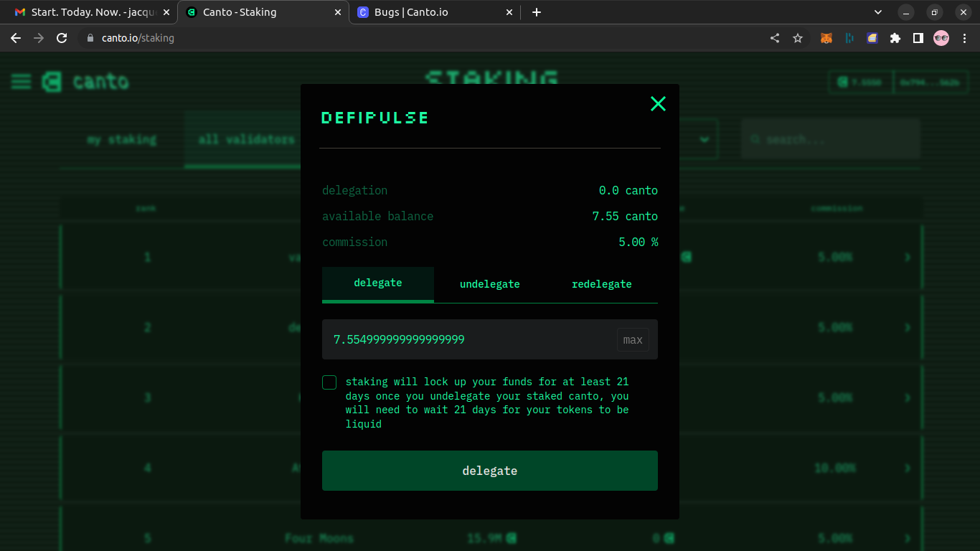
Task: Open validator row 4 chevron
Action: click(x=908, y=468)
